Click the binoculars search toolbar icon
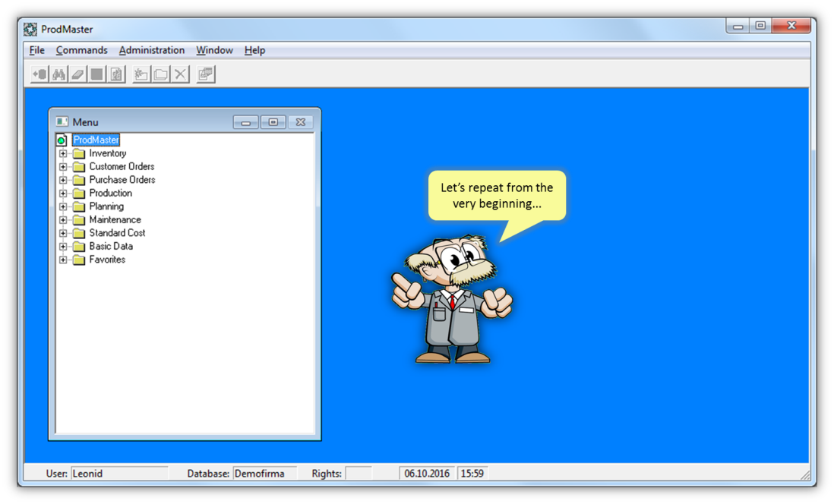834x504 pixels. click(58, 74)
